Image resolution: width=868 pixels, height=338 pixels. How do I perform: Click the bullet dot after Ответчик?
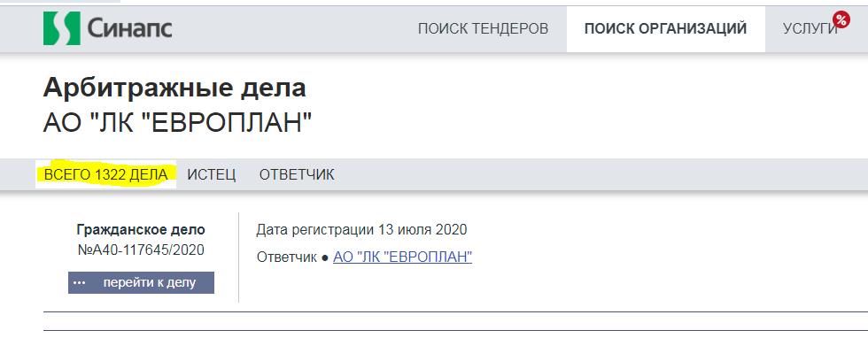tap(325, 257)
